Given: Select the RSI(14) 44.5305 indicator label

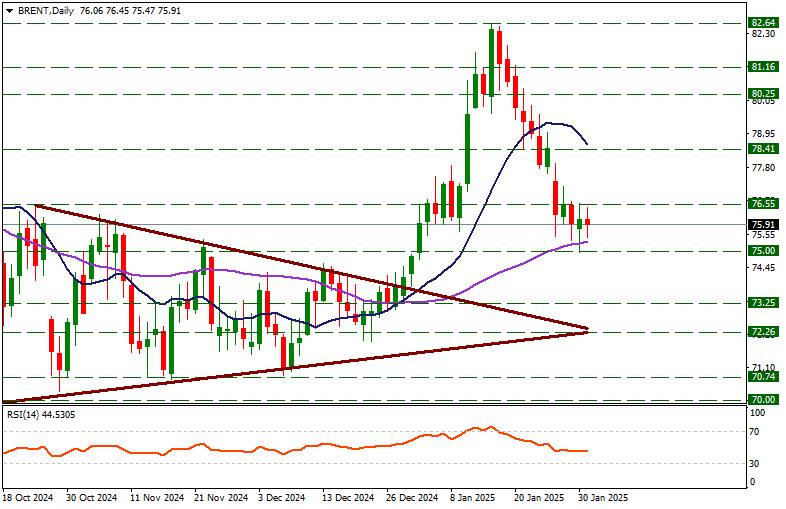Looking at the screenshot, I should click(x=41, y=415).
